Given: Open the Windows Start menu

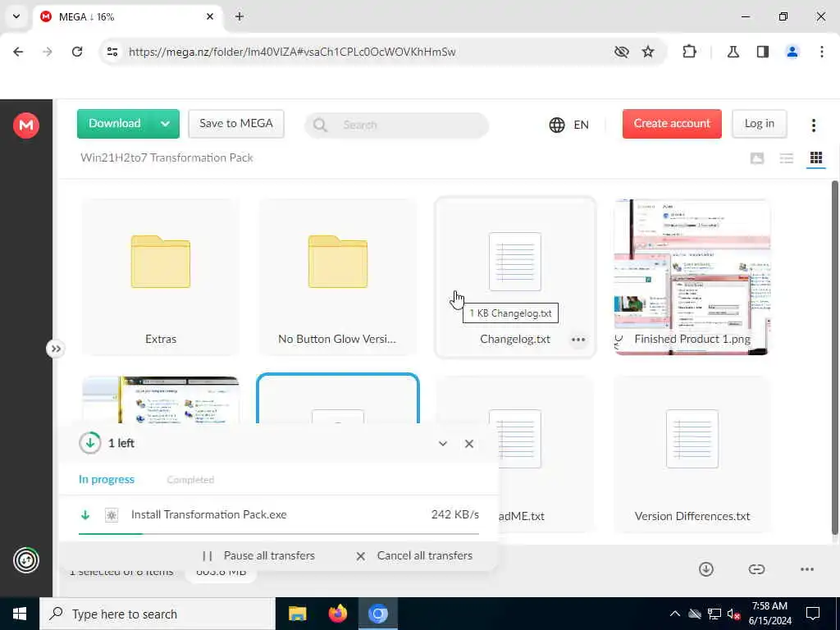Looking at the screenshot, I should 20,614.
